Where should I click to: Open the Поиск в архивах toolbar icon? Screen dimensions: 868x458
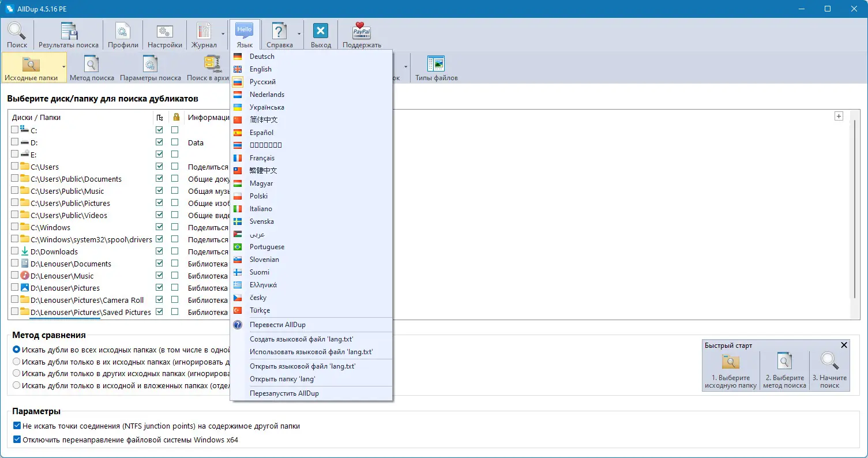point(212,63)
